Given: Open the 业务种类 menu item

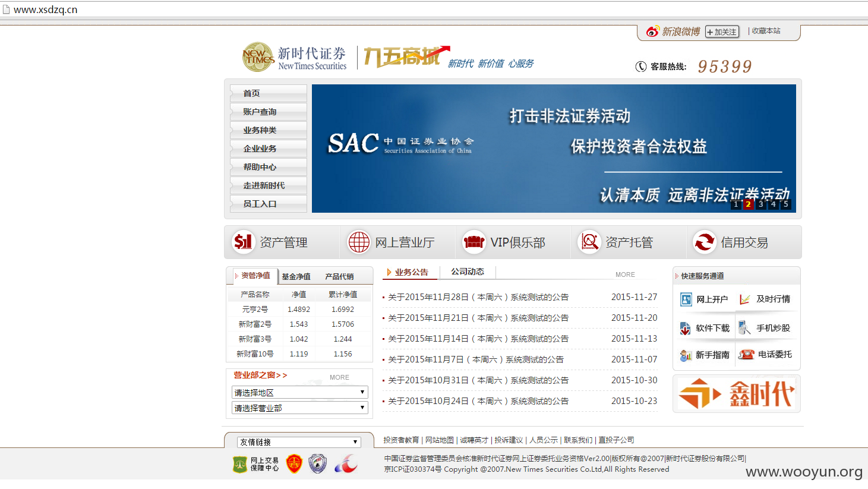Looking at the screenshot, I should (x=269, y=130).
